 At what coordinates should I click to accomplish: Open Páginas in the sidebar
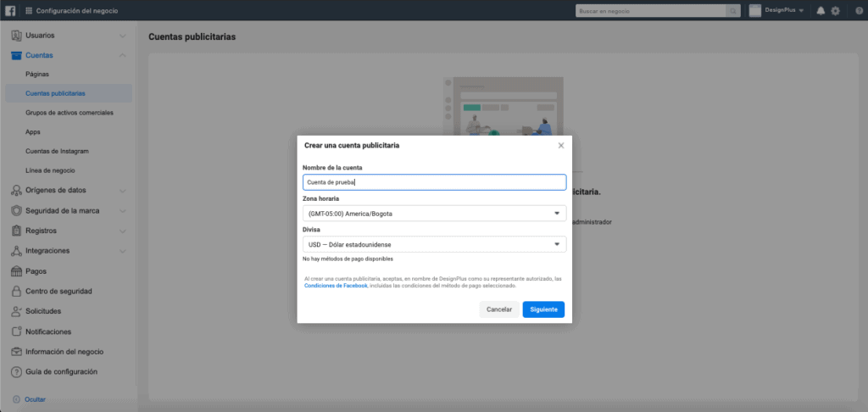click(x=37, y=75)
